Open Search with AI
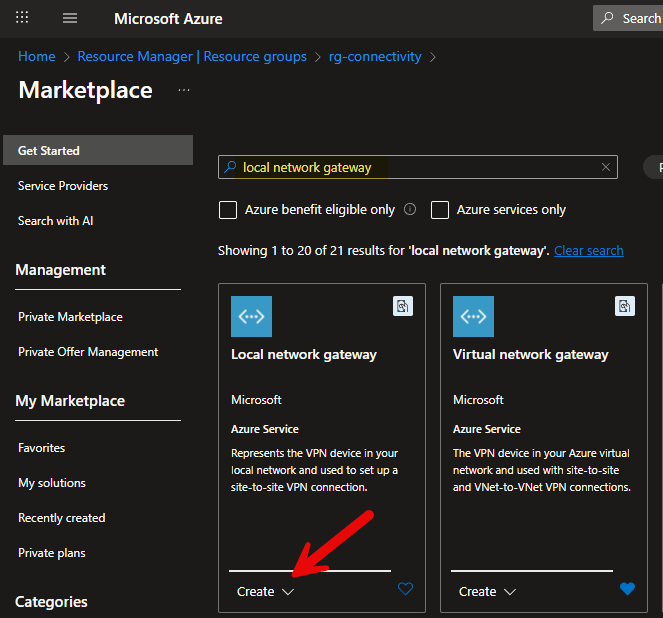Viewport: 663px width, 618px height. click(55, 221)
